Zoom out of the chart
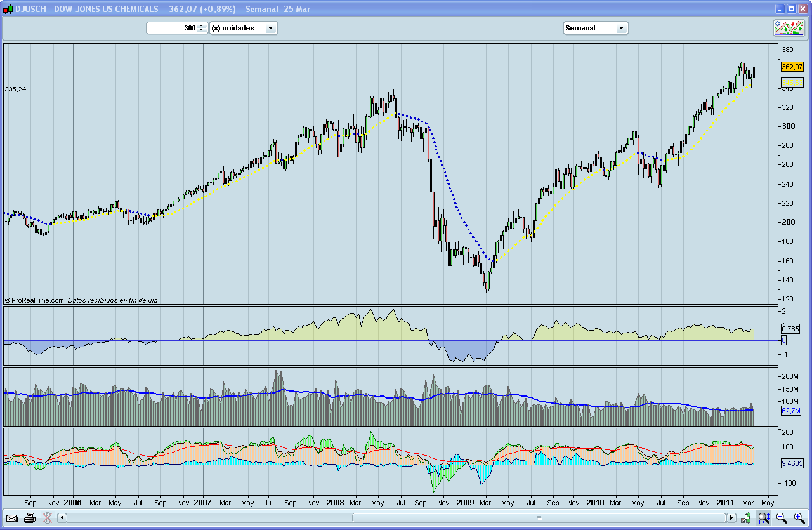This screenshot has width=812, height=530. (782, 518)
